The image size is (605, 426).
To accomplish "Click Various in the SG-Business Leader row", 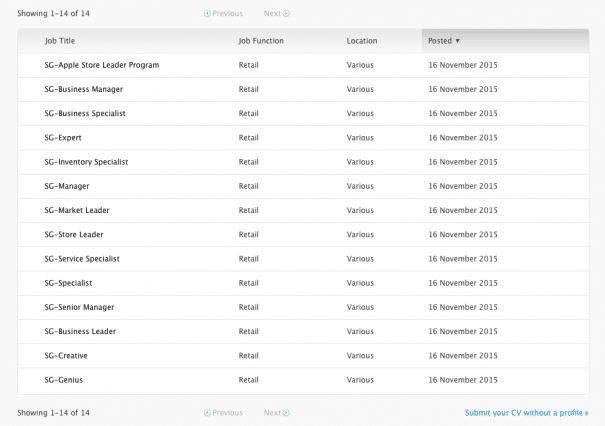I will [x=360, y=331].
